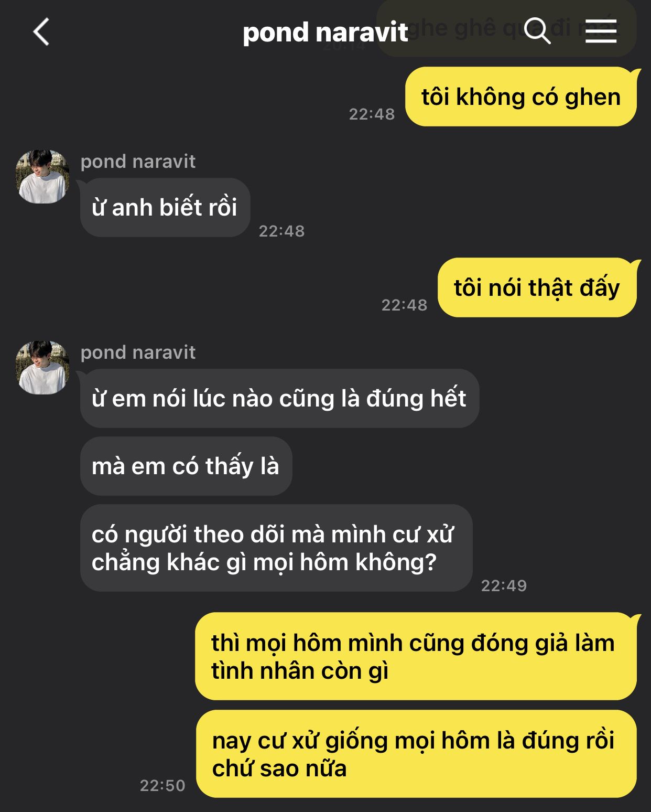Open the hamburger menu icon

coord(601,31)
